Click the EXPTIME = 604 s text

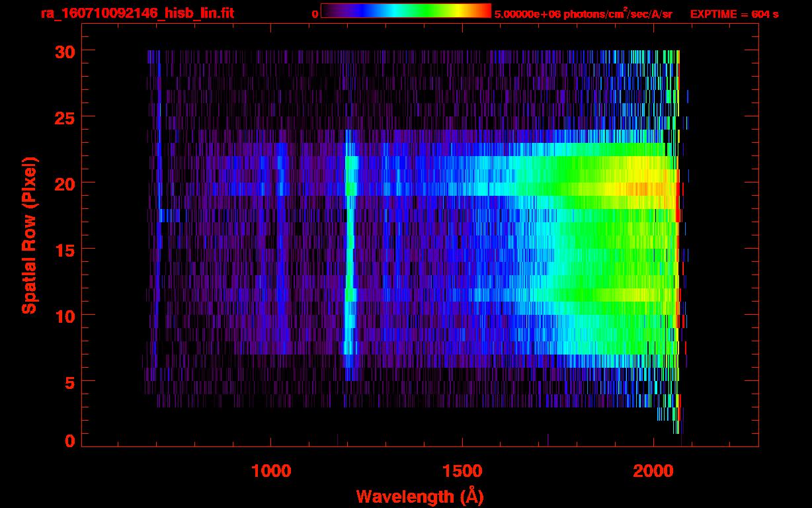point(734,14)
